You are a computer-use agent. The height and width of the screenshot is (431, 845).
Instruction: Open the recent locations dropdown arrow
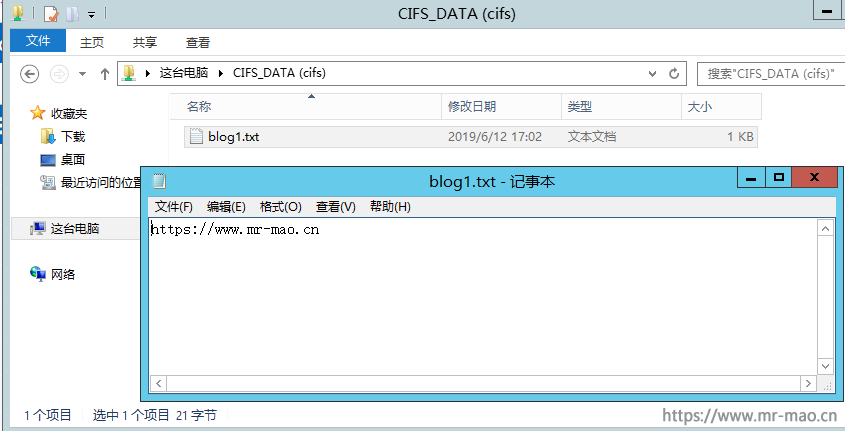[x=82, y=74]
